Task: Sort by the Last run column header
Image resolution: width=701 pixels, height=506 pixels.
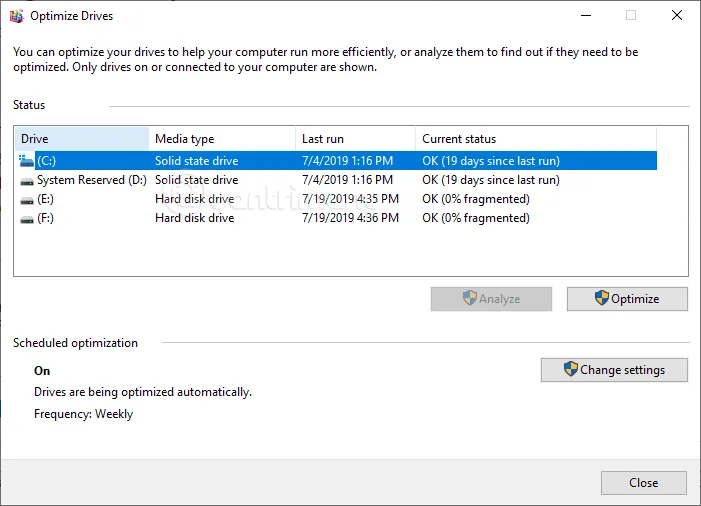Action: point(355,139)
